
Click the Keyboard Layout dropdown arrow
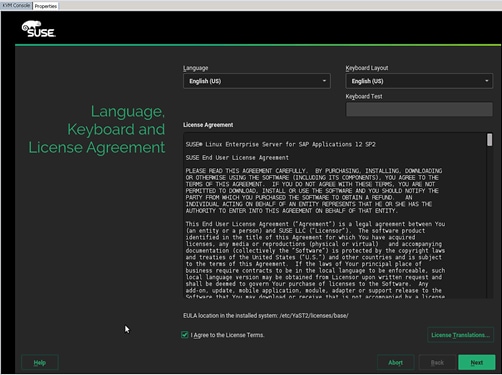pos(487,81)
